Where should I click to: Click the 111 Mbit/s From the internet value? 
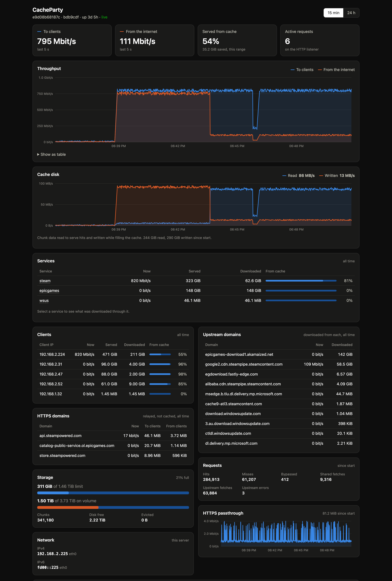137,41
